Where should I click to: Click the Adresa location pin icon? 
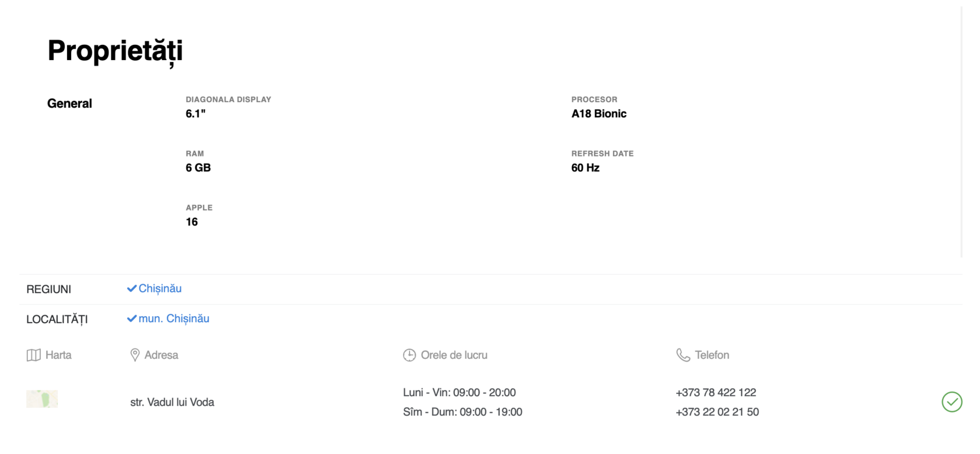pyautogui.click(x=135, y=355)
